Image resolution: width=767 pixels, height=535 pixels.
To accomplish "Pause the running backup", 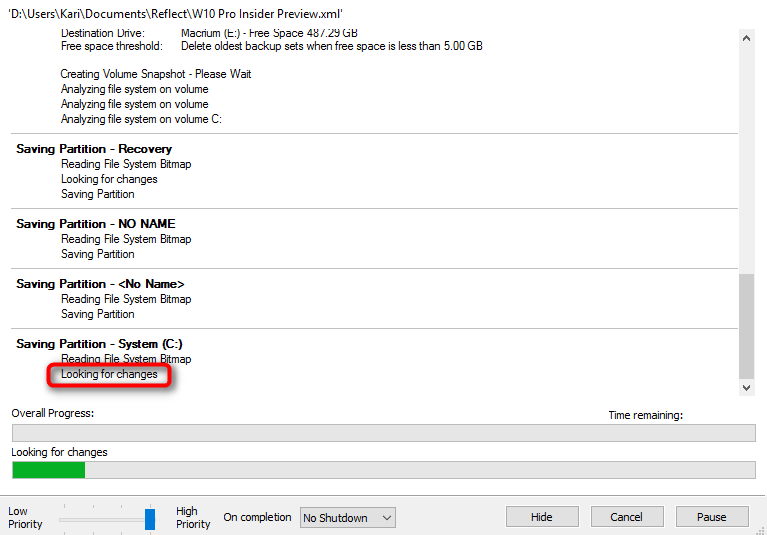I will (x=712, y=517).
